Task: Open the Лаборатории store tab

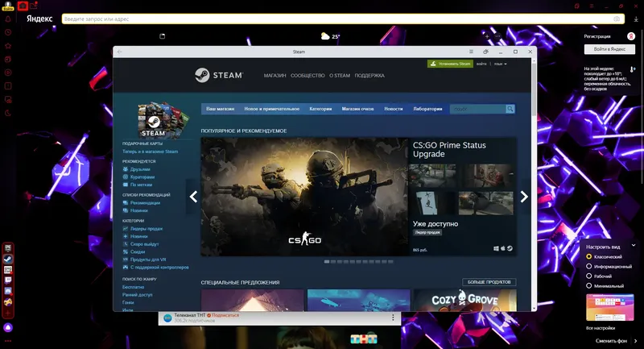Action: point(427,109)
